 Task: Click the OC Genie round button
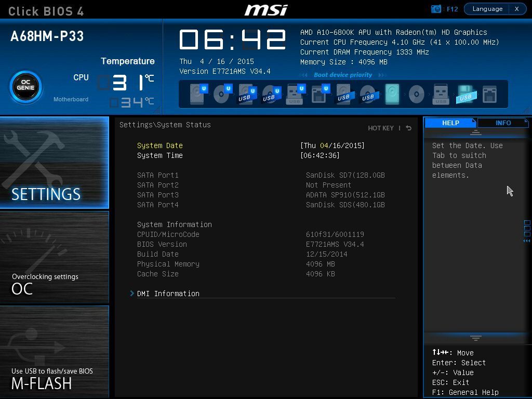(26, 87)
